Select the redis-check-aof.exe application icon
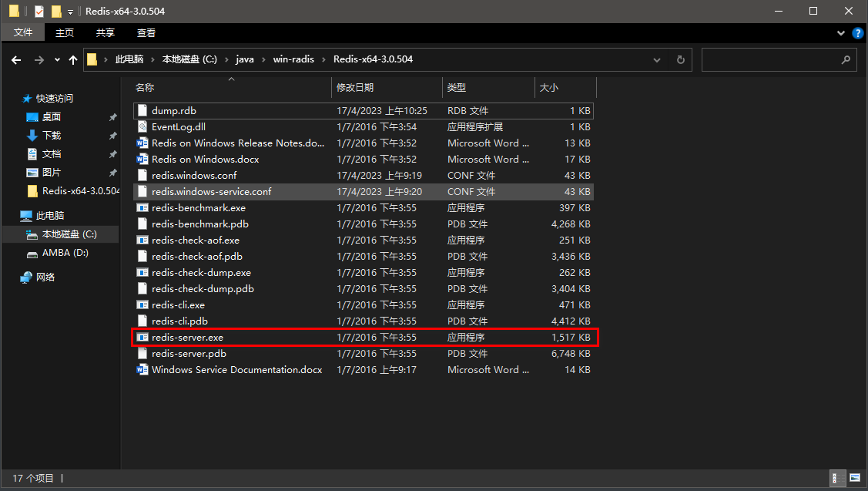 (x=142, y=240)
